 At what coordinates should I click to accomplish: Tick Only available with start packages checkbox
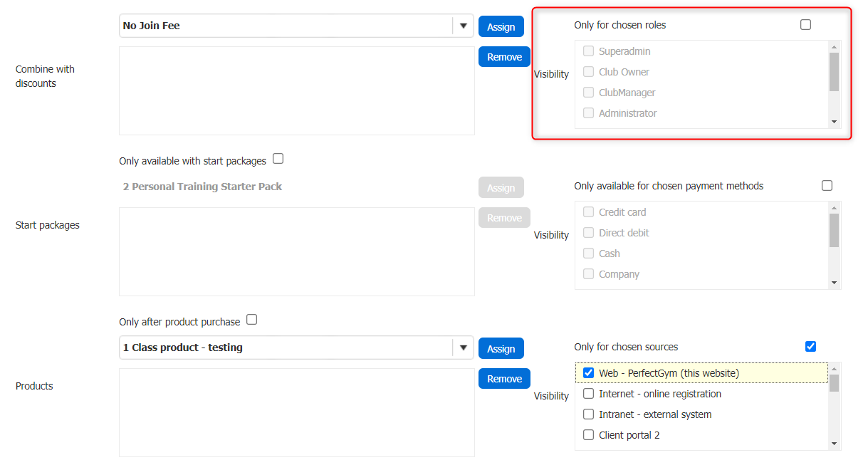click(278, 159)
